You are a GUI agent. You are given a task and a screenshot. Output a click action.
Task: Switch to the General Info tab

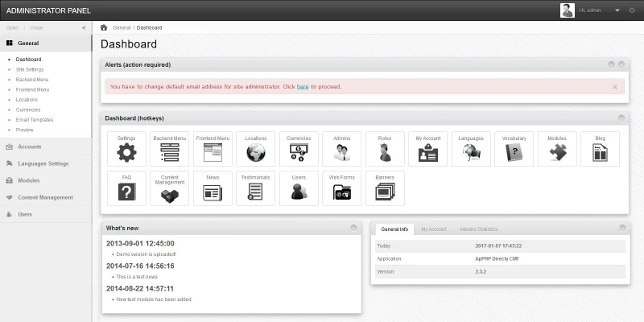(x=394, y=229)
